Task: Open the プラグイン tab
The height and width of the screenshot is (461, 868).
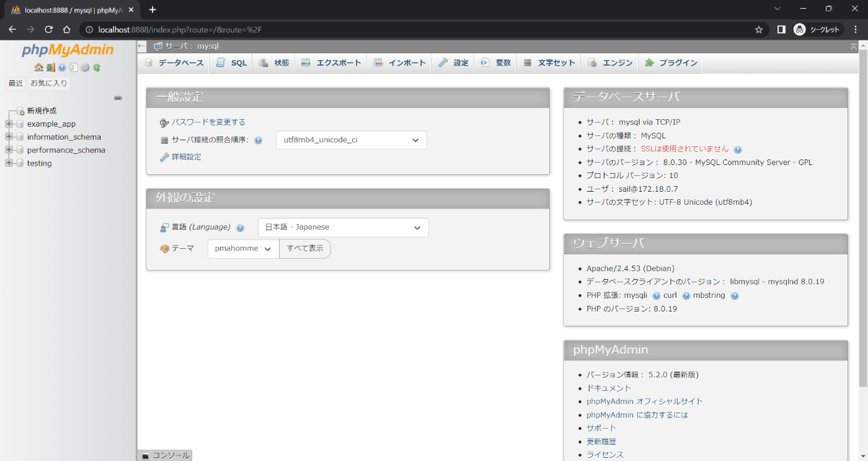Action: click(x=671, y=63)
